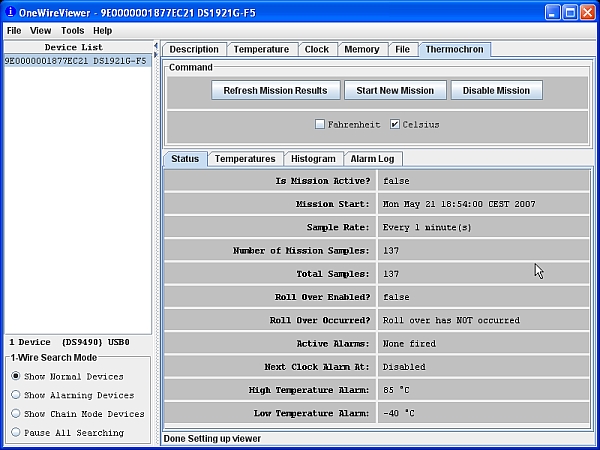The height and width of the screenshot is (450, 600).
Task: Open the File menu
Action: click(x=14, y=31)
